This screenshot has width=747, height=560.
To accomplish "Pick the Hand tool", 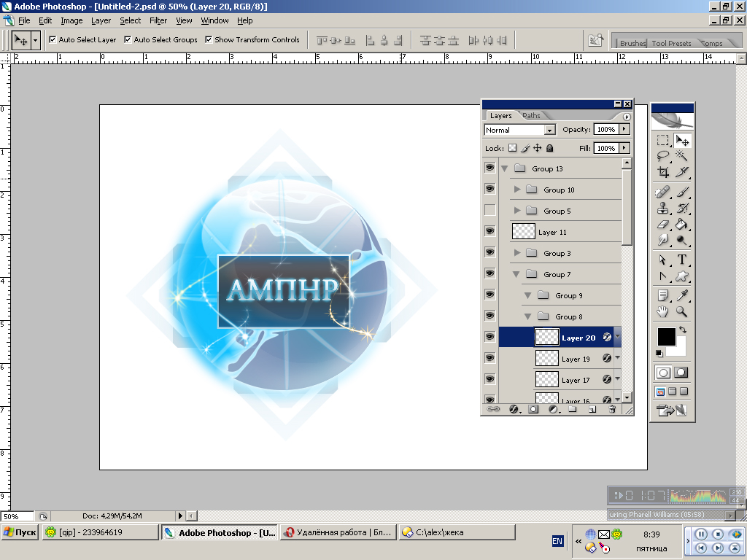I will [663, 311].
